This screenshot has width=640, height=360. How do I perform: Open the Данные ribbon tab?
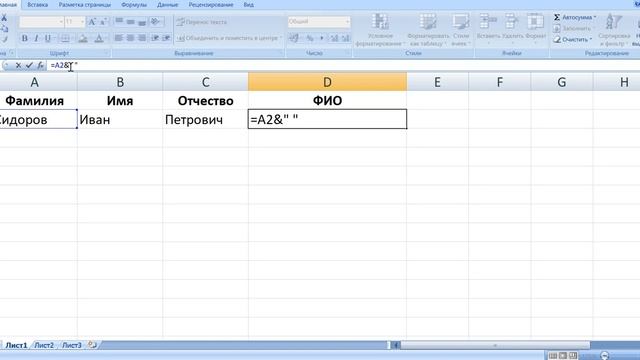click(167, 5)
